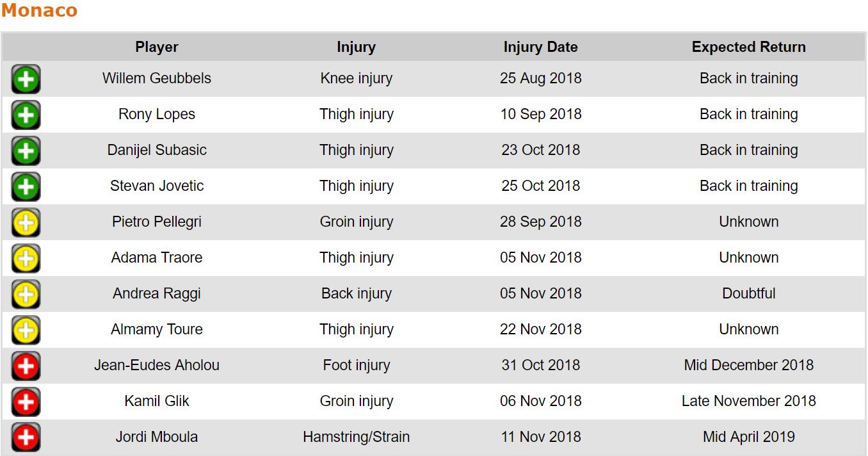868x456 pixels.
Task: Select player name Jordi Mboula
Action: click(x=157, y=437)
